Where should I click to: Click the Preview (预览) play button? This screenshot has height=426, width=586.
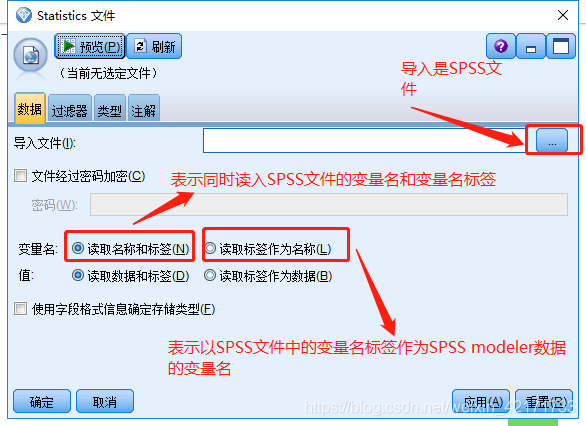click(90, 46)
